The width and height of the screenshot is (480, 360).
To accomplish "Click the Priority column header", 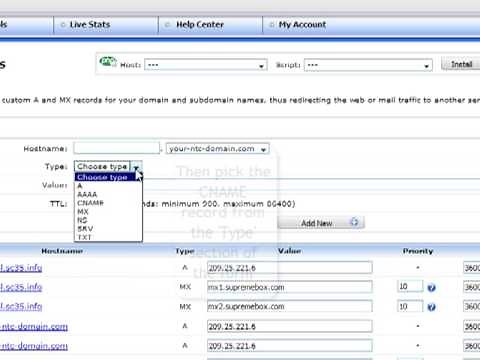I will 418,251.
